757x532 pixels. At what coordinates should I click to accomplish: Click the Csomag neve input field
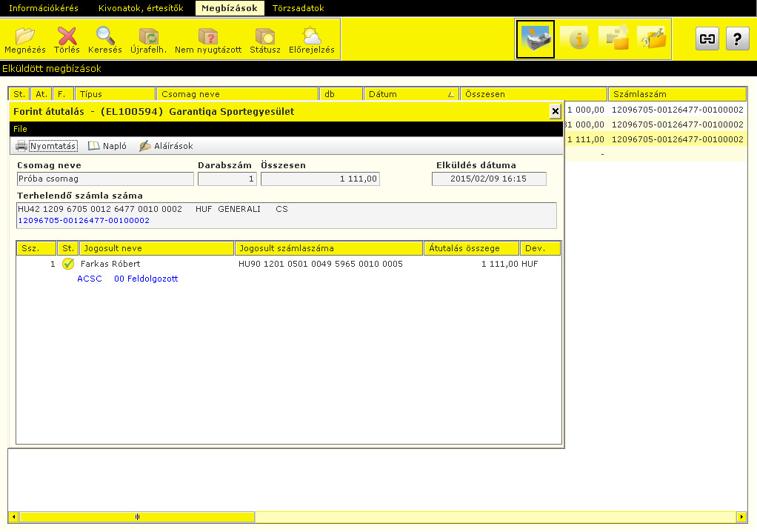105,179
